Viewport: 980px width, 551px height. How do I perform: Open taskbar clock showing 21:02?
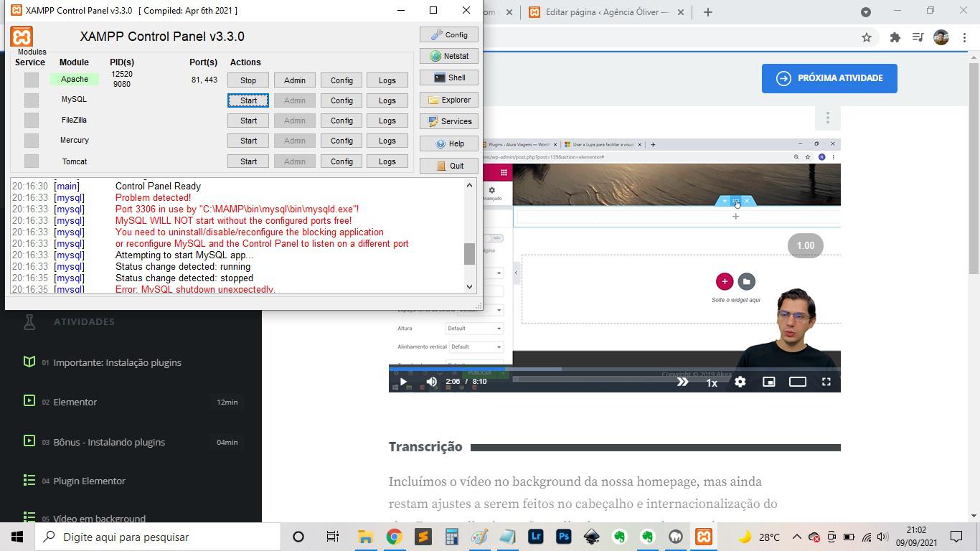pos(916,537)
